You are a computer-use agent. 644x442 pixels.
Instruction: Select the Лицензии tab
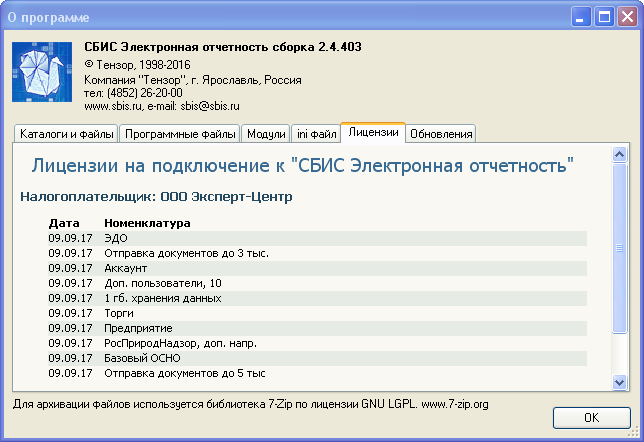373,132
